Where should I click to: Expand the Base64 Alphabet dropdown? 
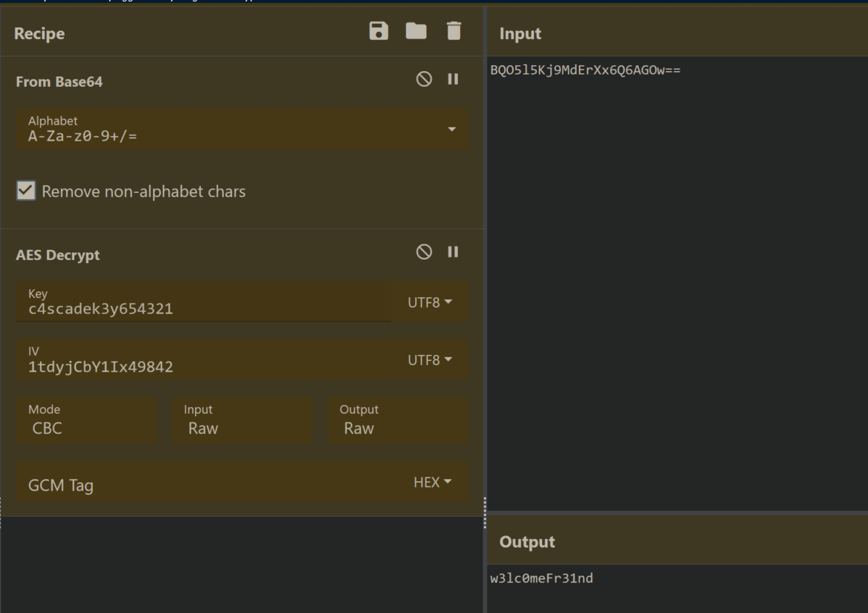tap(452, 129)
